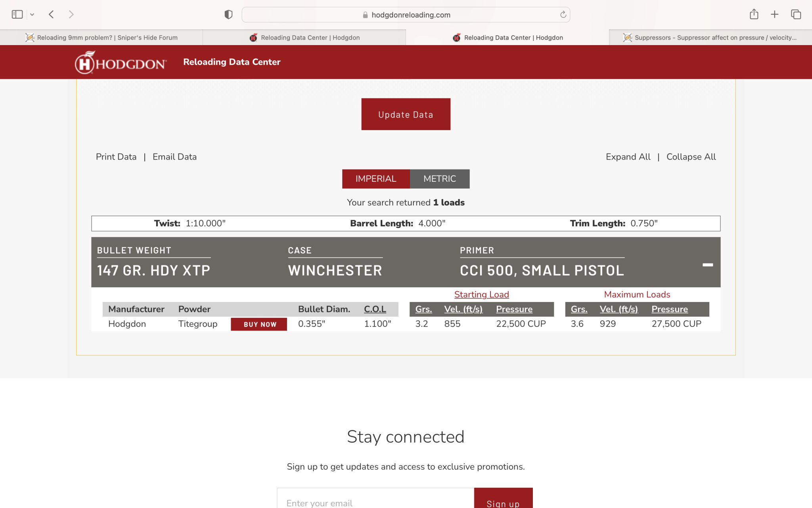Switch to Suppressors pressure/velocity tab
Image resolution: width=812 pixels, height=508 pixels.
tap(710, 38)
